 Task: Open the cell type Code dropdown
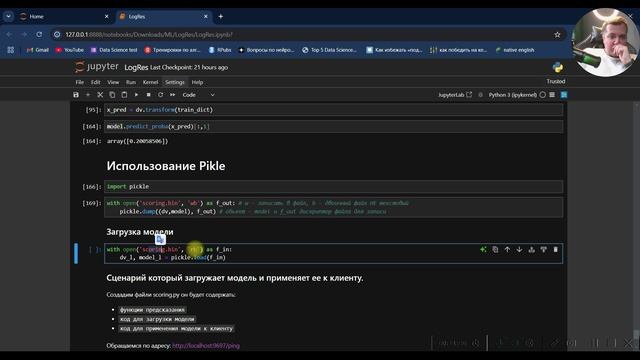[198, 95]
